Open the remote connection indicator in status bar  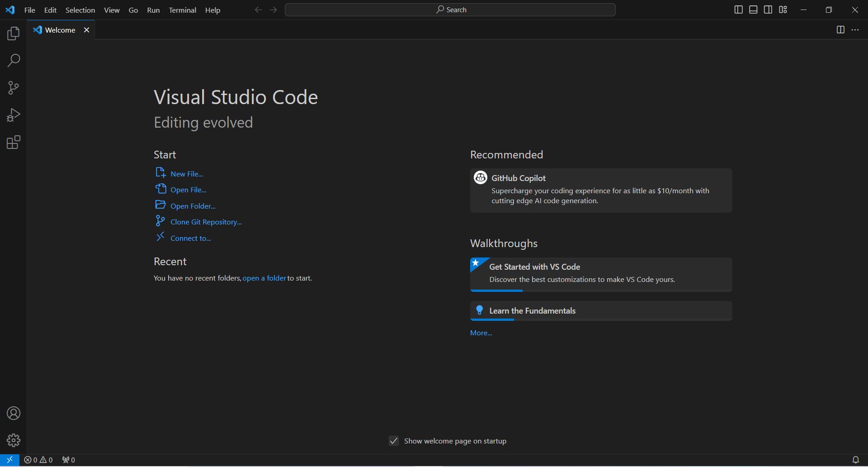tap(9, 459)
